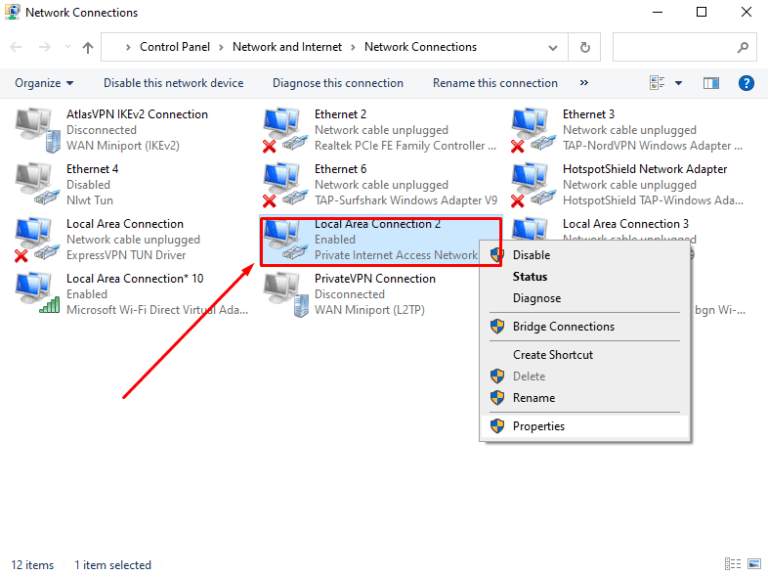Screen dimensions: 768x575
Task: Click Diagnose this connection toolbar button
Action: [338, 83]
